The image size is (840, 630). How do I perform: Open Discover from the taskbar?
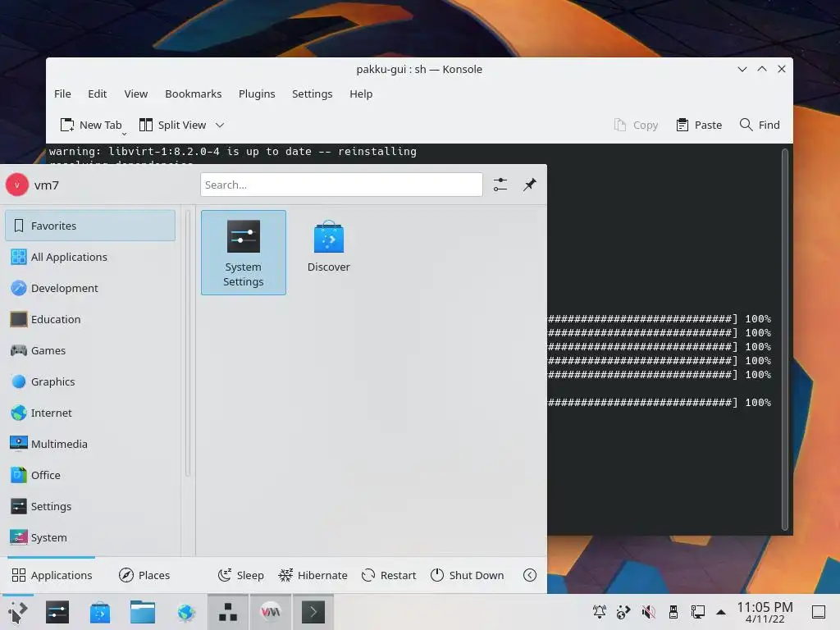click(99, 612)
